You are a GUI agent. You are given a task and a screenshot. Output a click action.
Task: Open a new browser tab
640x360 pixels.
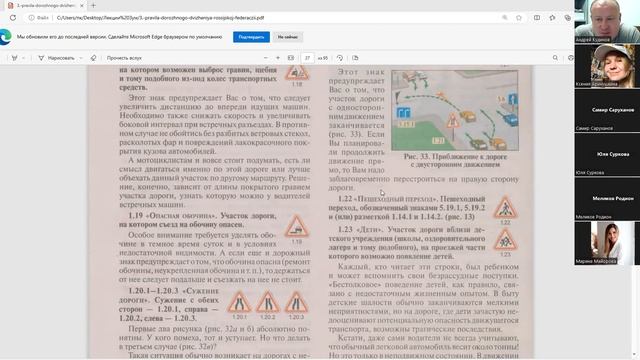(x=93, y=6)
